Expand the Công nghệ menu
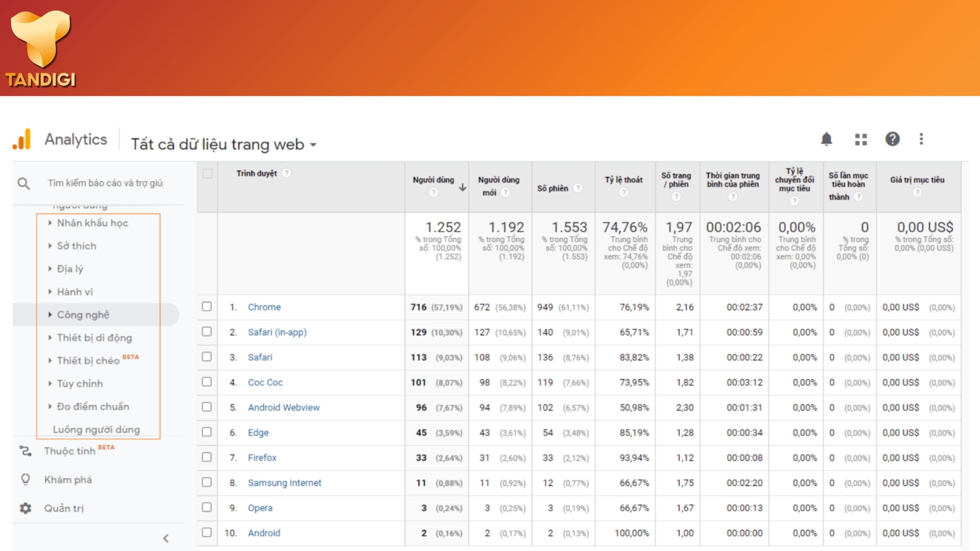Viewport: 980px width, 551px height. [x=79, y=315]
